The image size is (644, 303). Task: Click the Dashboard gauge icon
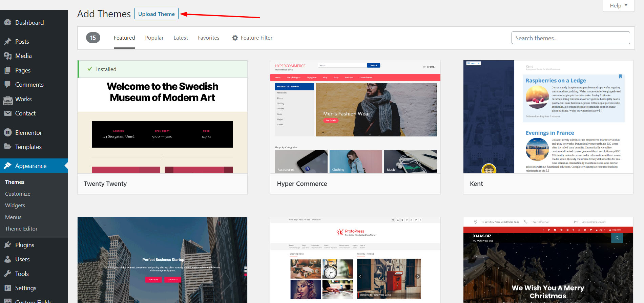tap(8, 22)
